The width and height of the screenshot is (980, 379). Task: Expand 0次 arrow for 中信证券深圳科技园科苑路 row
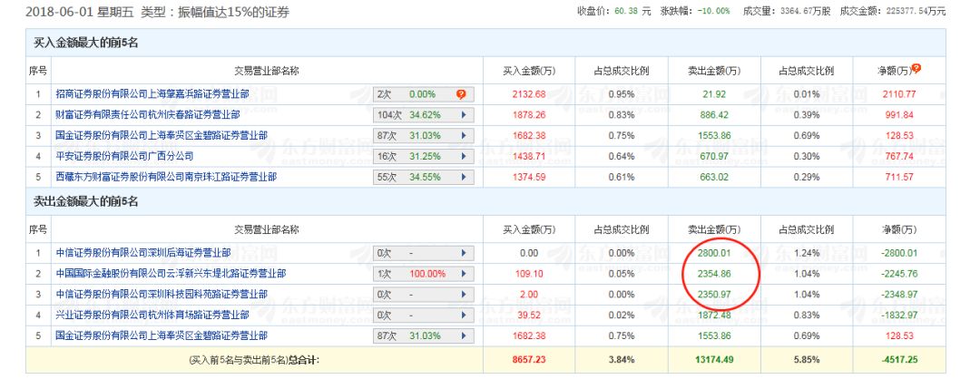click(463, 294)
